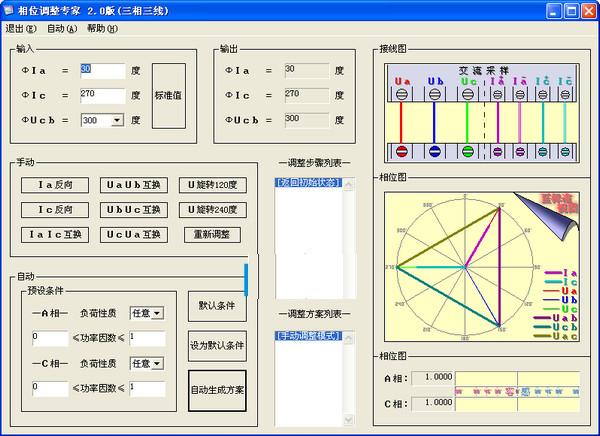The height and width of the screenshot is (436, 600).
Task: Click C相 lower power factor field showing 0
Action: coord(50,389)
